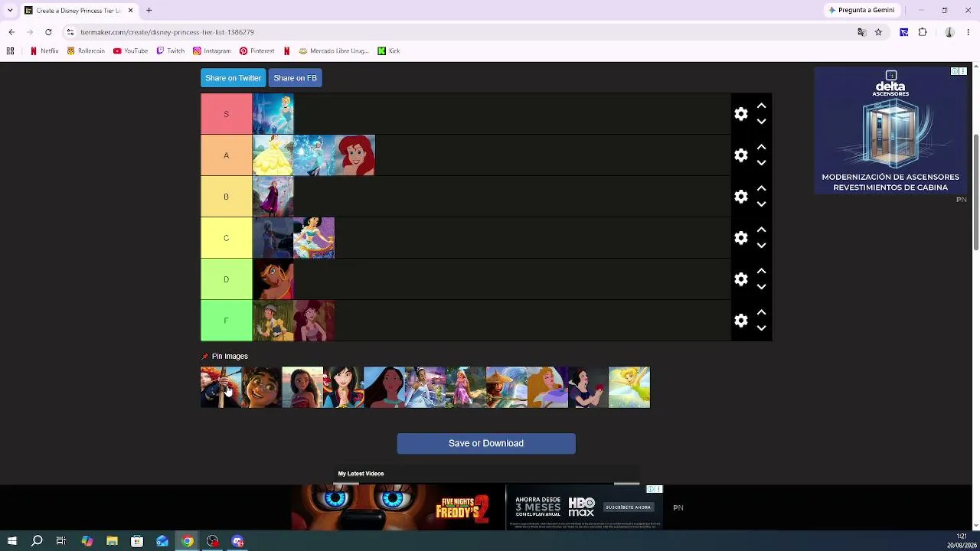Move S tier row up

coord(761,106)
